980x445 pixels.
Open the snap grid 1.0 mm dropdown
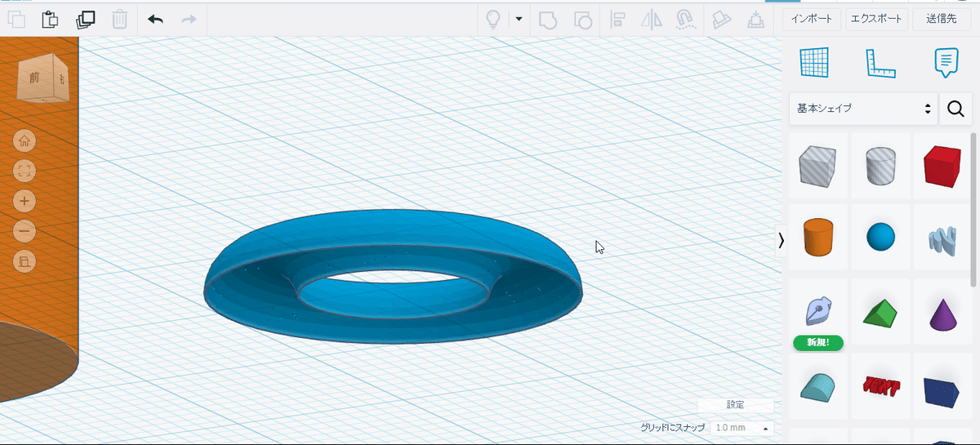742,428
